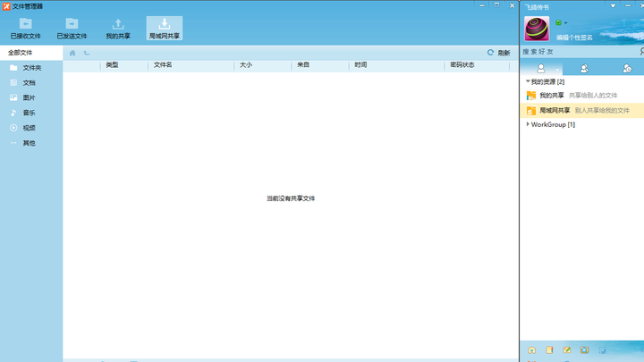Open 我的共享 from the toolbar
The width and height of the screenshot is (644, 362).
[x=118, y=29]
